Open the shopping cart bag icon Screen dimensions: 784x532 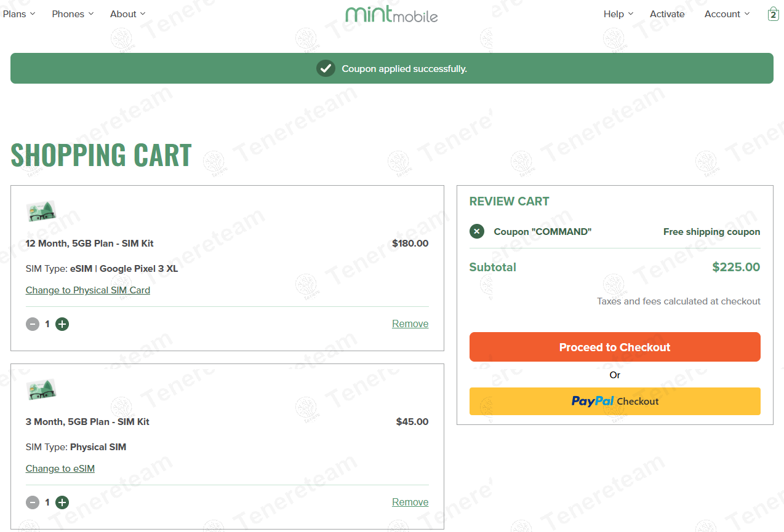(x=773, y=14)
